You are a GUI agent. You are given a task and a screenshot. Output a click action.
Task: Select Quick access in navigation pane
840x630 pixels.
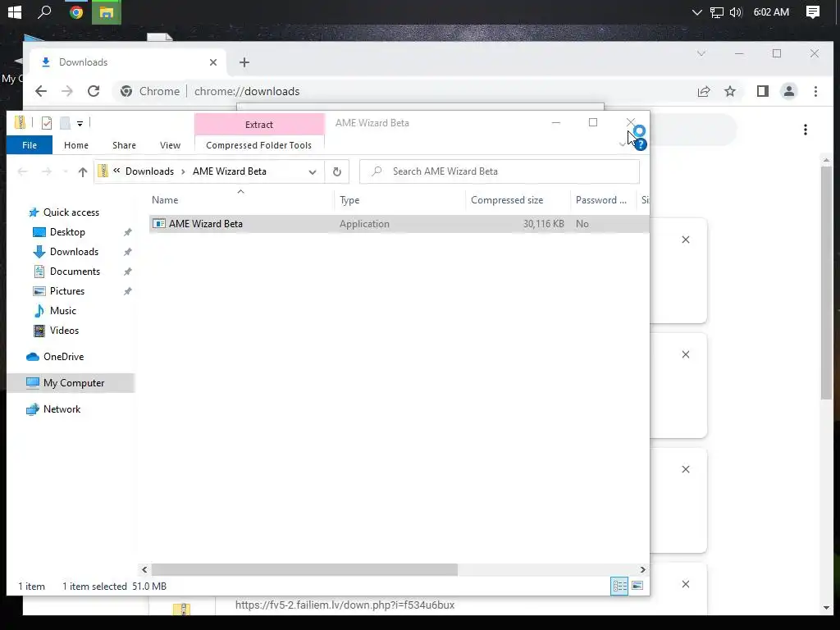coord(71,212)
